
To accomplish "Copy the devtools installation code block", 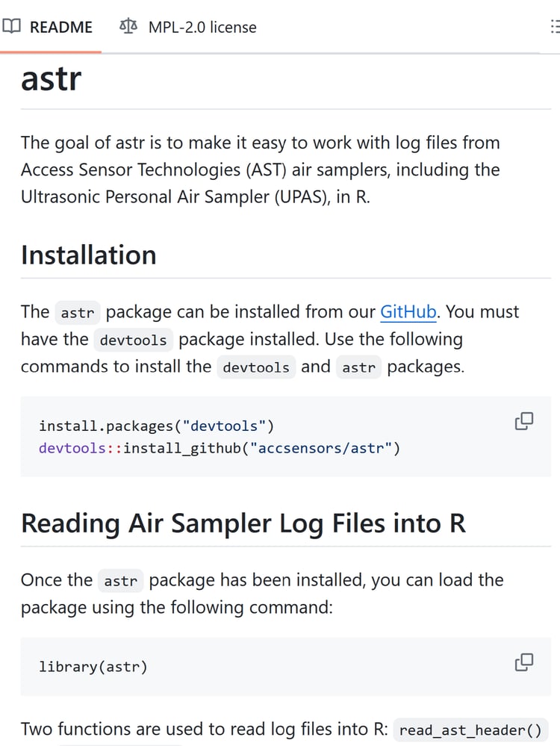I will pyautogui.click(x=524, y=421).
